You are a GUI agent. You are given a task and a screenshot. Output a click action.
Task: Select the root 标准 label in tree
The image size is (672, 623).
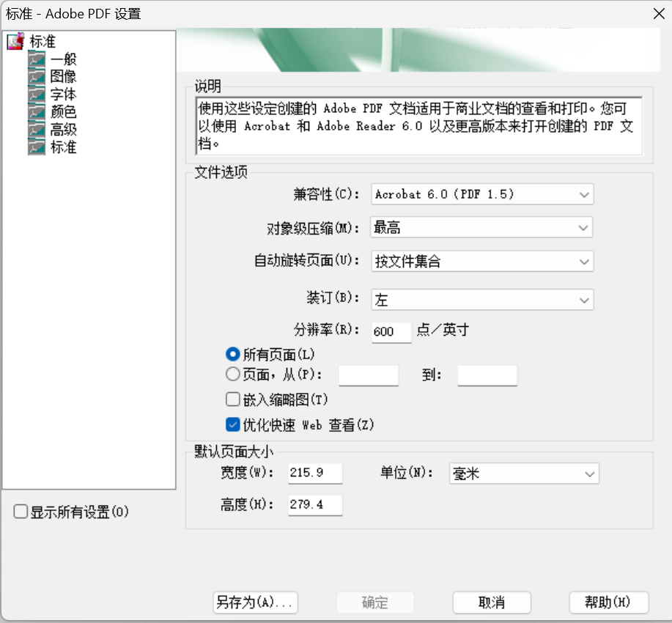pyautogui.click(x=43, y=41)
